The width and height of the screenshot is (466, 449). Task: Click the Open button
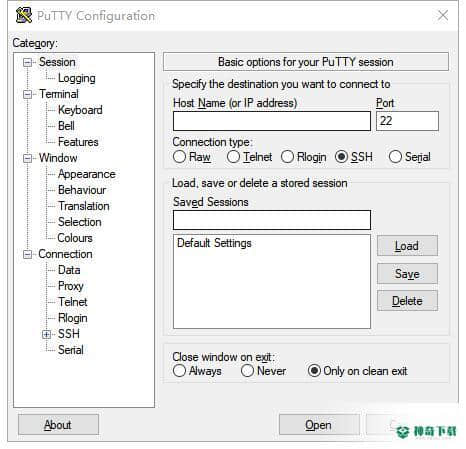319,425
